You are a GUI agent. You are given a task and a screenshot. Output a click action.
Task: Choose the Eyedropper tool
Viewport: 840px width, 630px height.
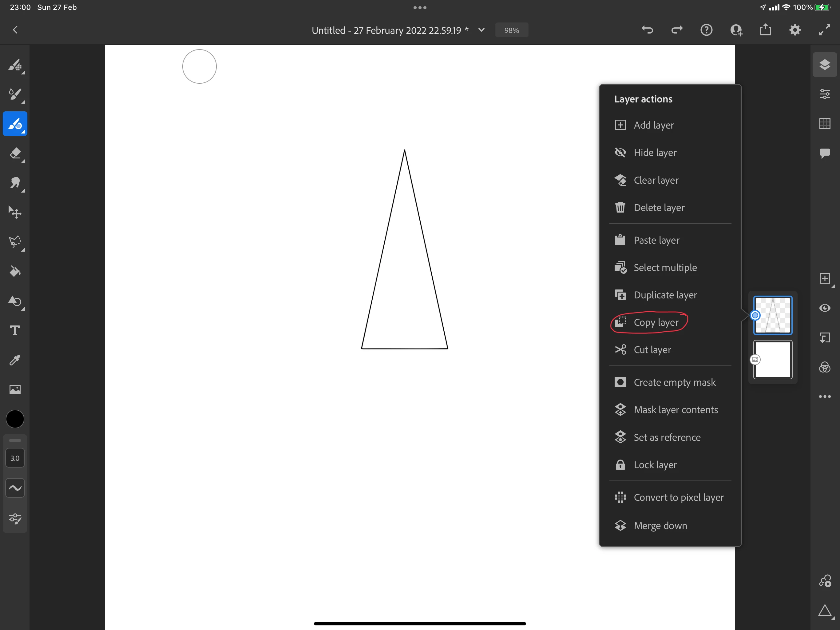pos(15,360)
